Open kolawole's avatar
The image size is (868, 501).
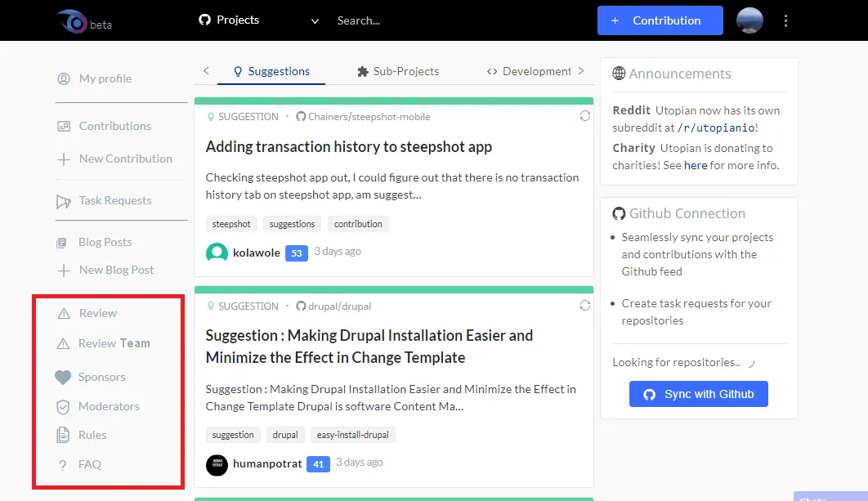217,253
